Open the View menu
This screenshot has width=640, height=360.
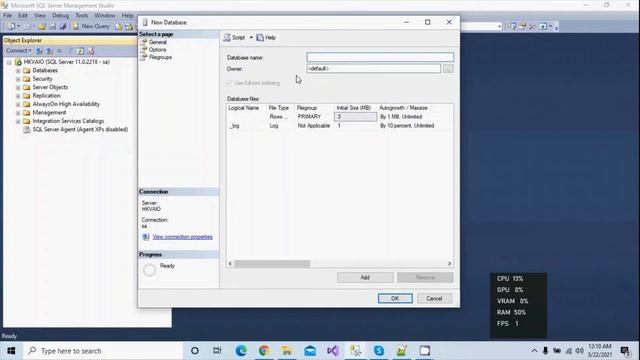[40, 15]
